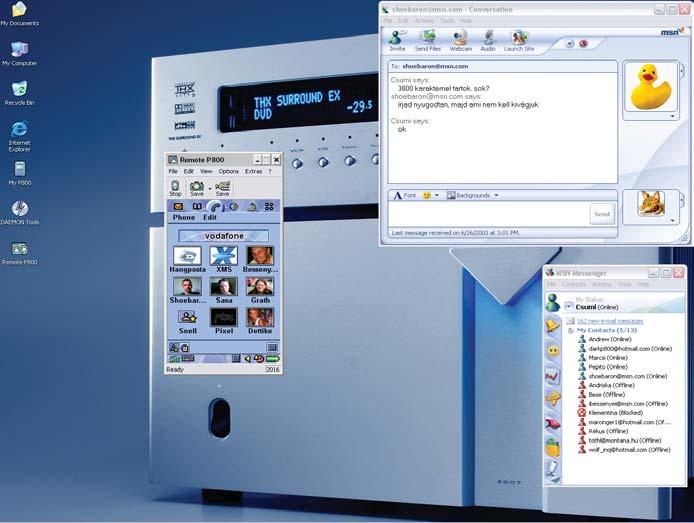Open emoticon dropdown arrow next to smiley
694x523 pixels.
437,195
